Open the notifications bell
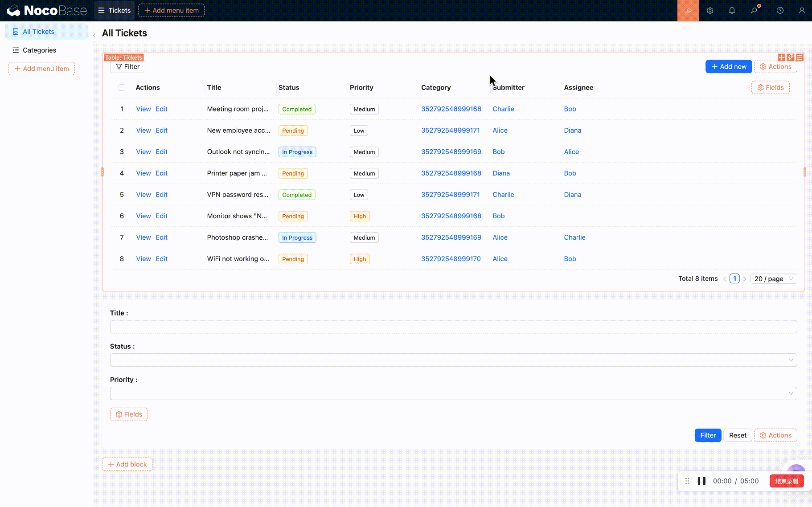This screenshot has width=812, height=507. 732,11
